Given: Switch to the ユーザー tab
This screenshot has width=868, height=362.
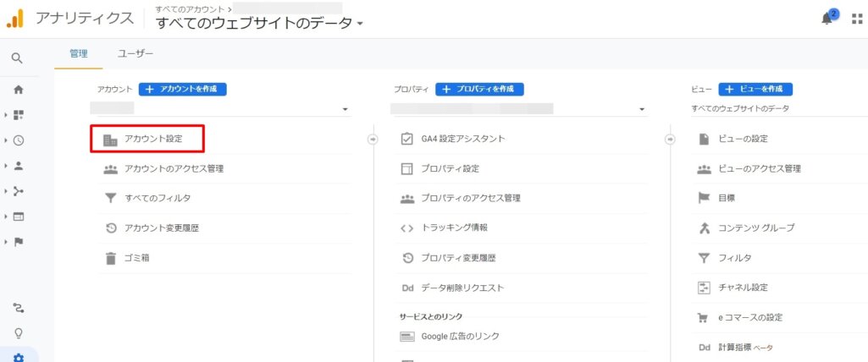Looking at the screenshot, I should [135, 53].
